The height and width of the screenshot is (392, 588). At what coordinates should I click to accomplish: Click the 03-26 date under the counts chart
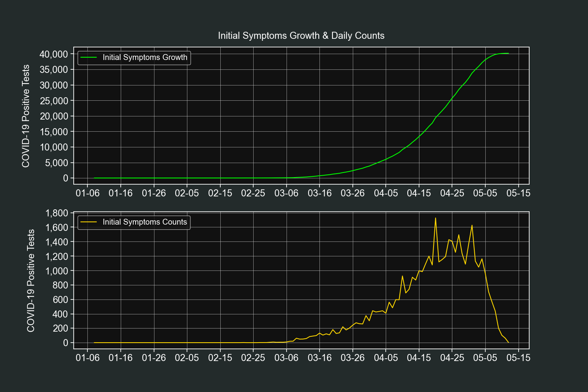(x=353, y=358)
